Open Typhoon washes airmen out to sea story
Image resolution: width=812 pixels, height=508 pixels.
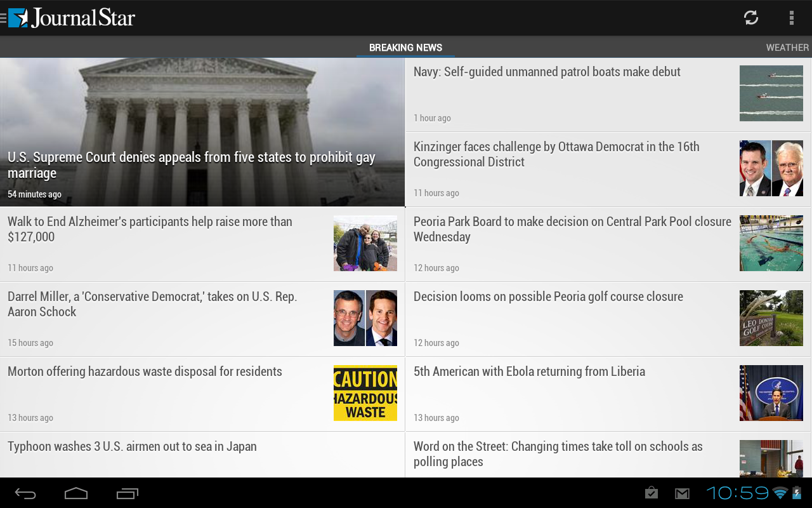click(x=202, y=455)
